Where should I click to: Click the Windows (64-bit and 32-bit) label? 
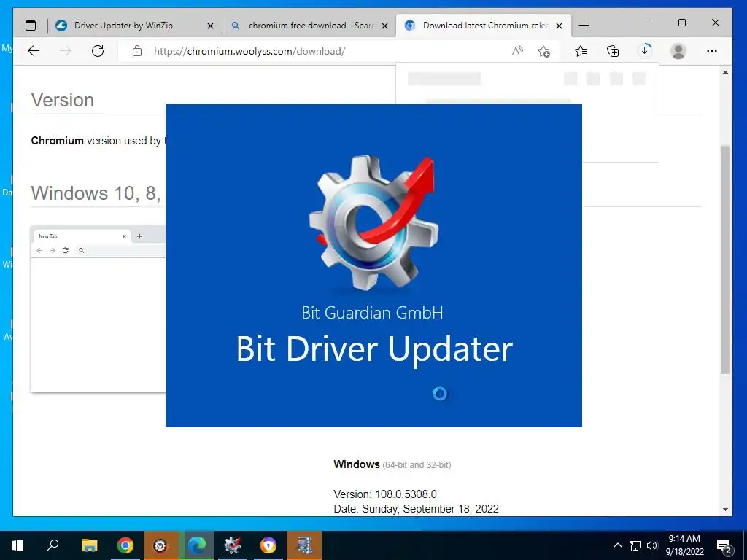point(392,464)
